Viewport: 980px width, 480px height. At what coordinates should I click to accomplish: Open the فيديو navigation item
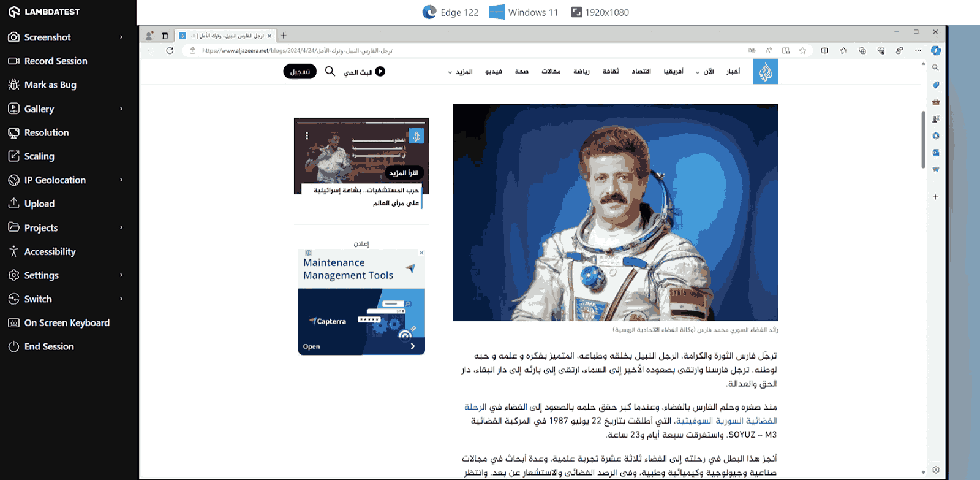click(494, 72)
